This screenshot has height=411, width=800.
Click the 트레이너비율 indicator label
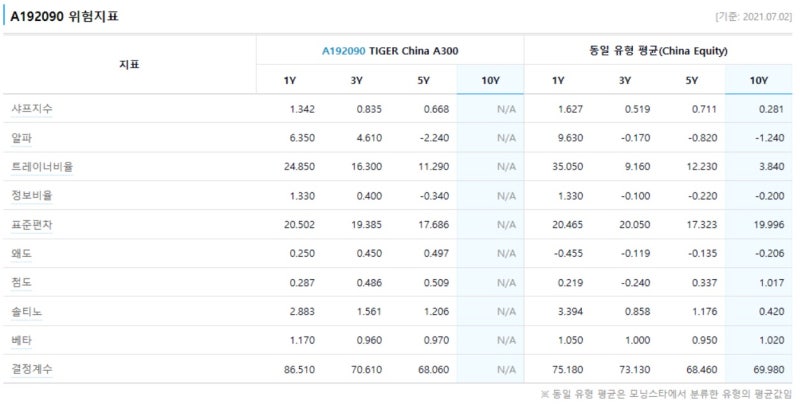[x=42, y=166]
